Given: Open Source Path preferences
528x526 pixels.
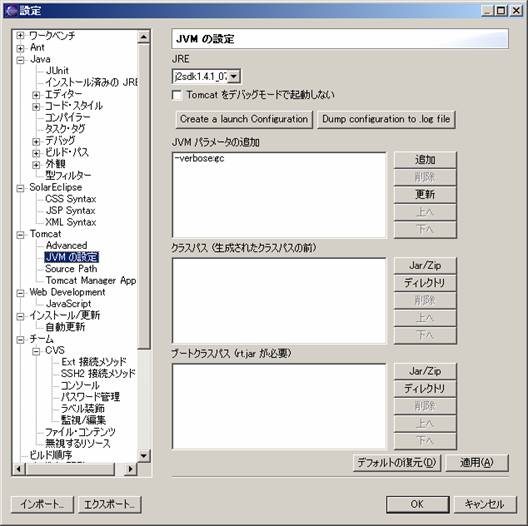Looking at the screenshot, I should click(x=71, y=269).
